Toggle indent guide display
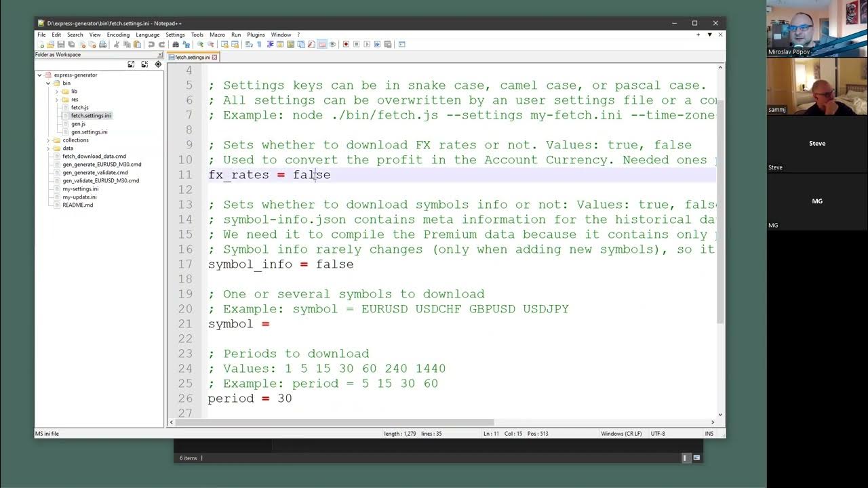Viewport: 868px width, 488px height. coord(271,45)
